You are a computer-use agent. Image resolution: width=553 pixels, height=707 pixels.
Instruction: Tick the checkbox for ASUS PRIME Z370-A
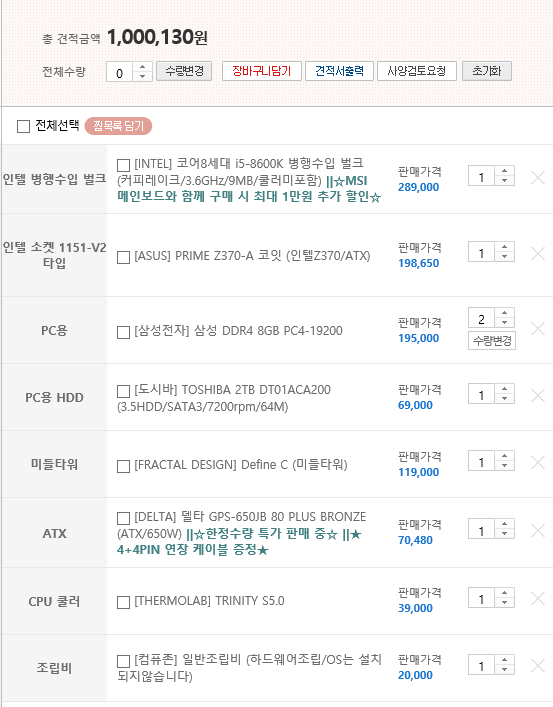click(x=123, y=257)
